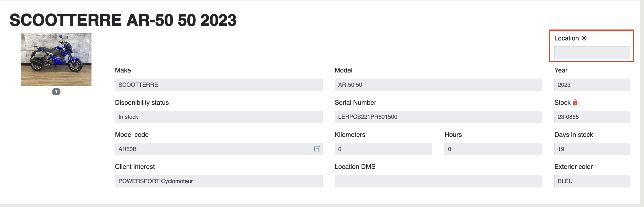Open the Client interest field POWERSPORT Cyclomoteur

click(x=219, y=181)
